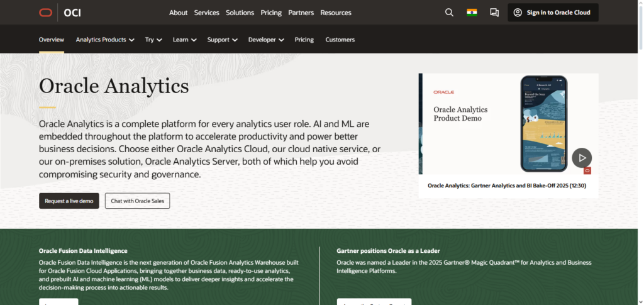Open the About menu

(x=178, y=13)
